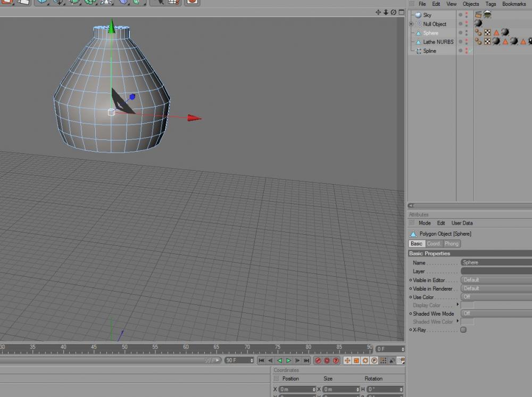Toggle the position keyframe recording icon
Image resolution: width=532 pixels, height=397 pixels.
pyautogui.click(x=347, y=360)
